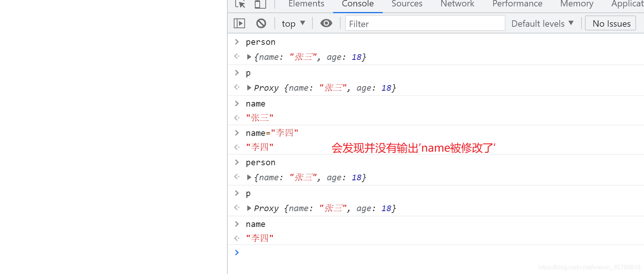Open the Application tab
644x274 pixels.
(x=627, y=4)
